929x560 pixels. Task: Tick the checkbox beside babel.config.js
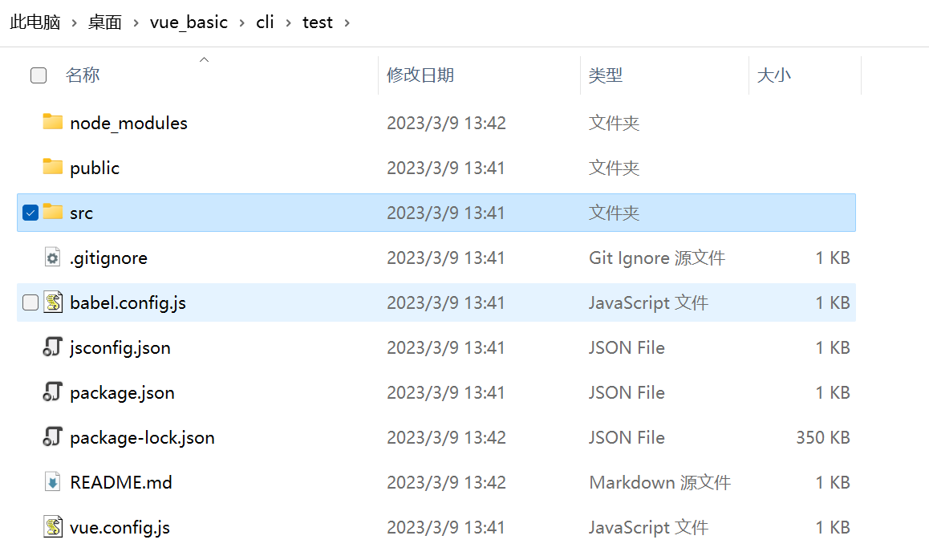[x=30, y=302]
